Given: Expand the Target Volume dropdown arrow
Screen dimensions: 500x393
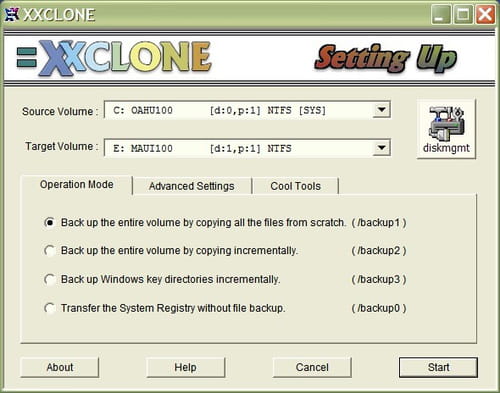Looking at the screenshot, I should coord(381,148).
